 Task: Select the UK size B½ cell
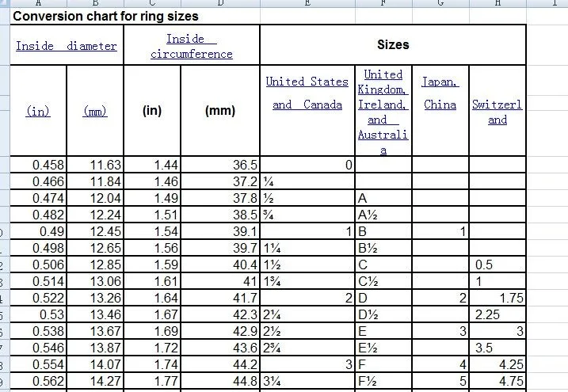pos(383,248)
